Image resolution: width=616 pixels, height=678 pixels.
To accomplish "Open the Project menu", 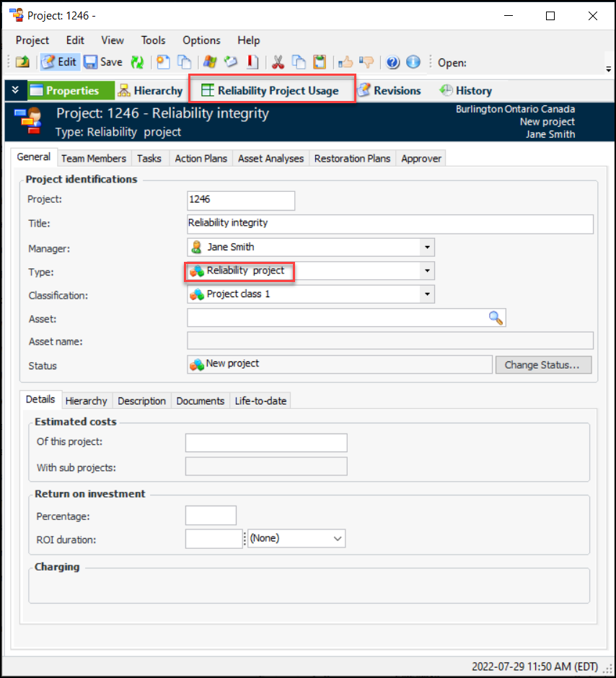I will [x=32, y=40].
